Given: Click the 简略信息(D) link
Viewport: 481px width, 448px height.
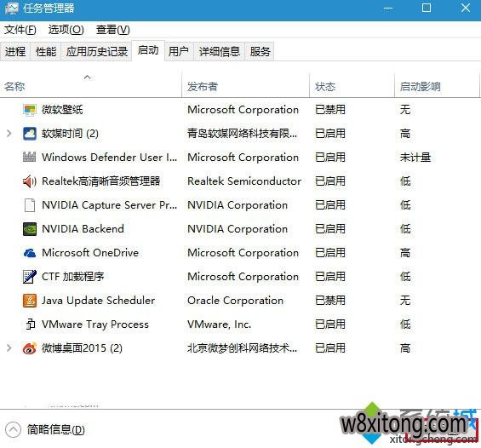Looking at the screenshot, I should 56,429.
